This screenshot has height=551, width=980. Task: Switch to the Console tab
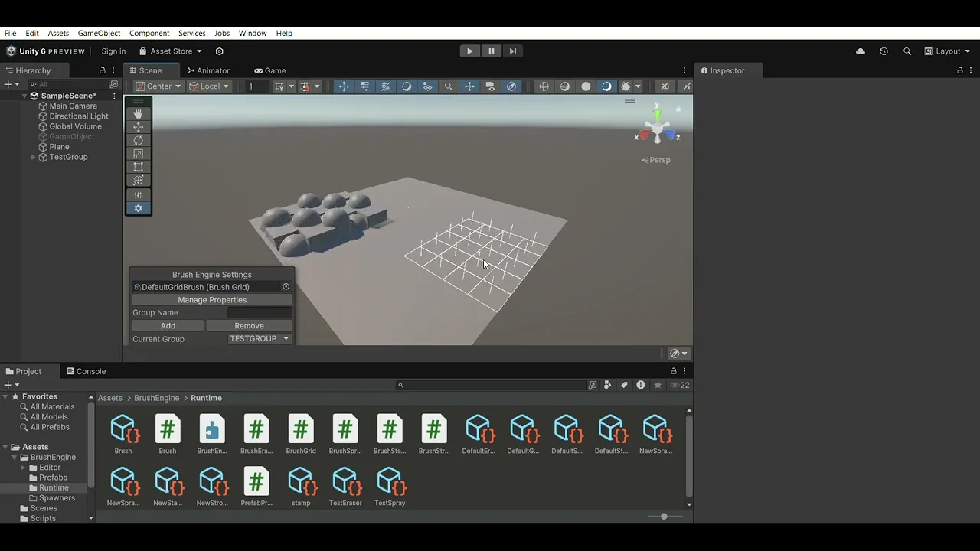86,371
